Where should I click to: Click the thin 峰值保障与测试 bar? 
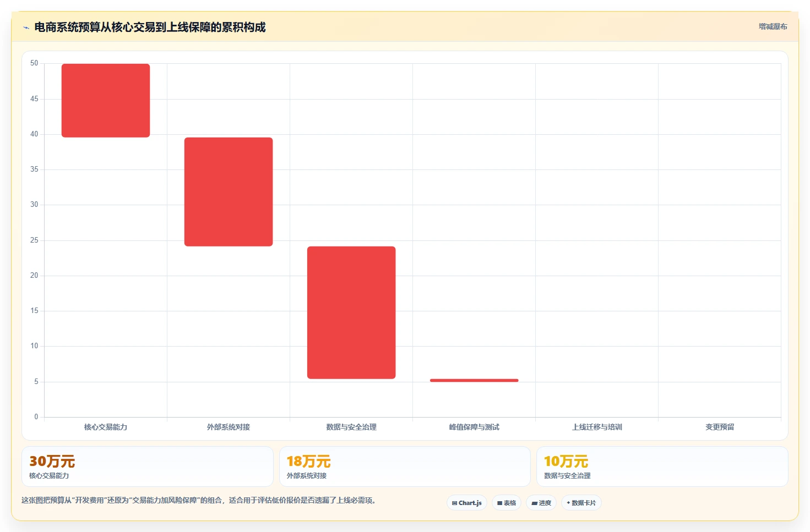pyautogui.click(x=474, y=380)
